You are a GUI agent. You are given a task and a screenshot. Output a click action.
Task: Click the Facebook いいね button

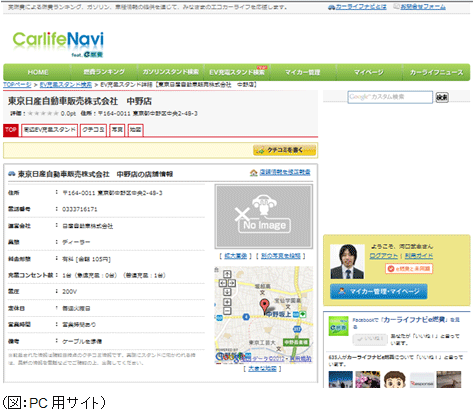pos(370,339)
